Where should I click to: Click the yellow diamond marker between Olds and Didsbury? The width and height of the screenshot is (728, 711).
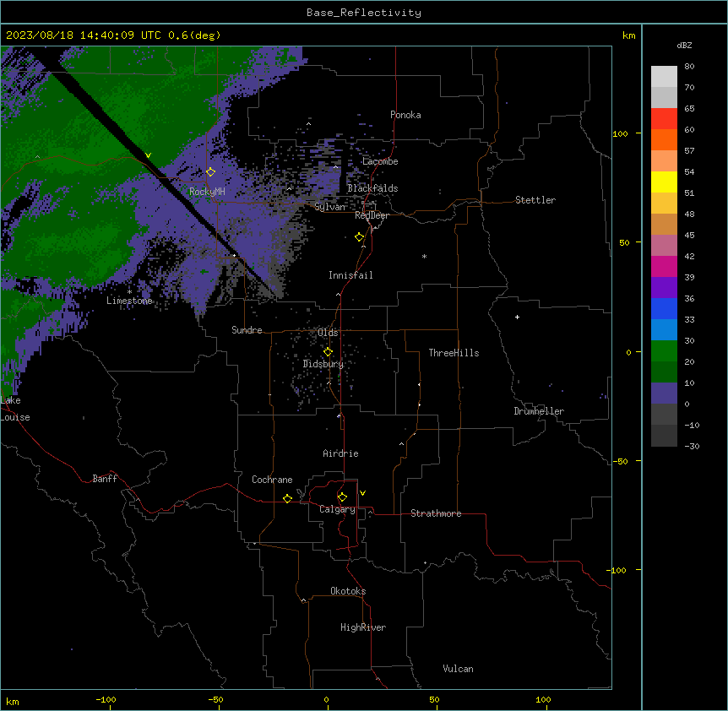coord(328,351)
